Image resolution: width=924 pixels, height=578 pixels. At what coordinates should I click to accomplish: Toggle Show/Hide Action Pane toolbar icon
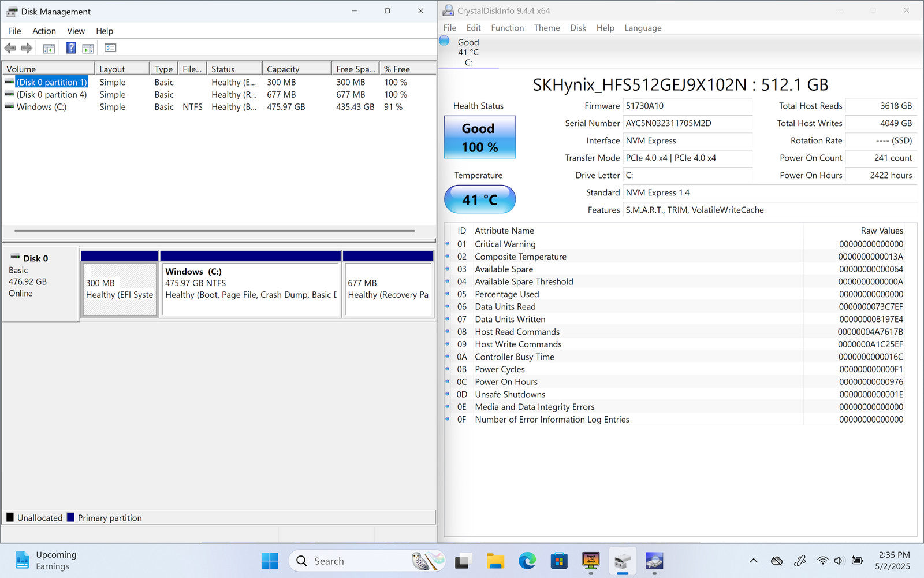pyautogui.click(x=88, y=48)
